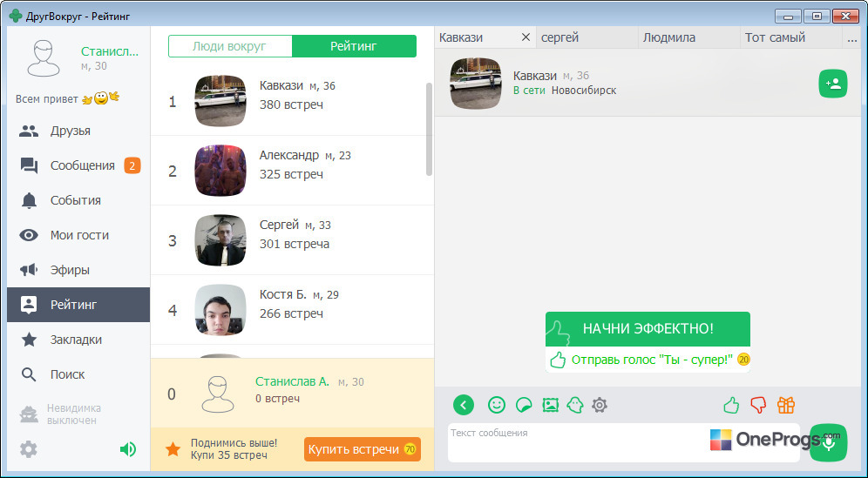Open chat settings gear icon
Screen dimensions: 868x478
(x=600, y=406)
